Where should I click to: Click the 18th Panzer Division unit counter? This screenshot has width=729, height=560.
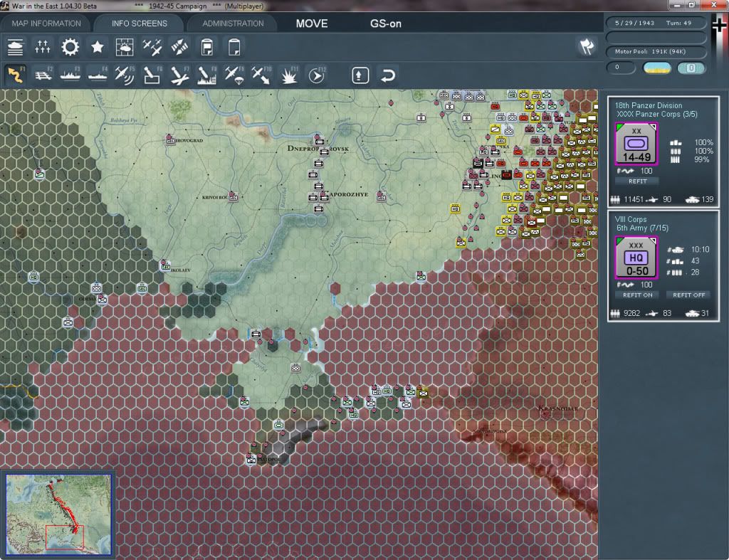coord(636,144)
